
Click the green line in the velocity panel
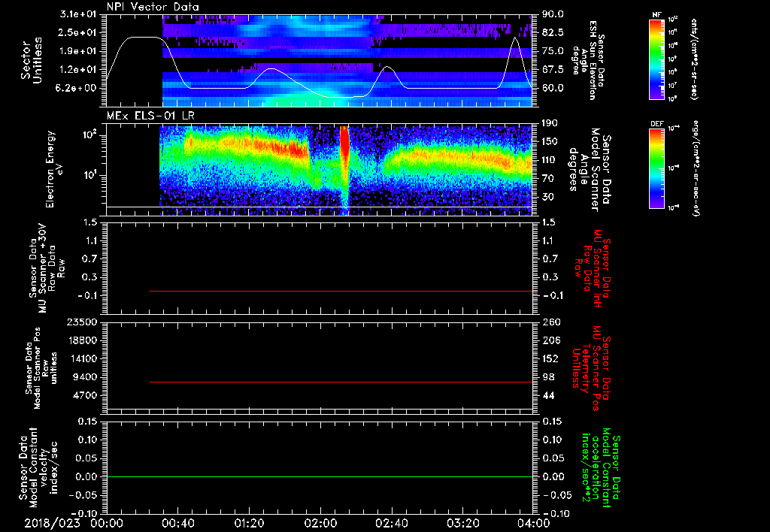(x=320, y=476)
